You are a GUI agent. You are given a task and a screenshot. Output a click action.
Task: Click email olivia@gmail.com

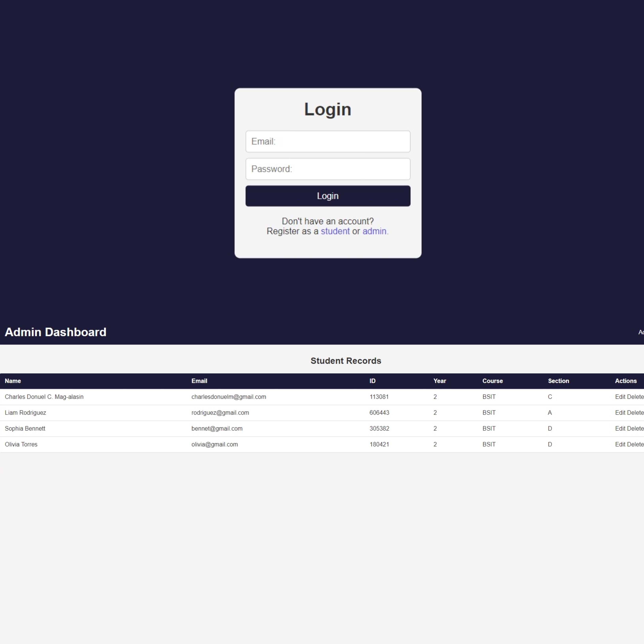click(215, 444)
